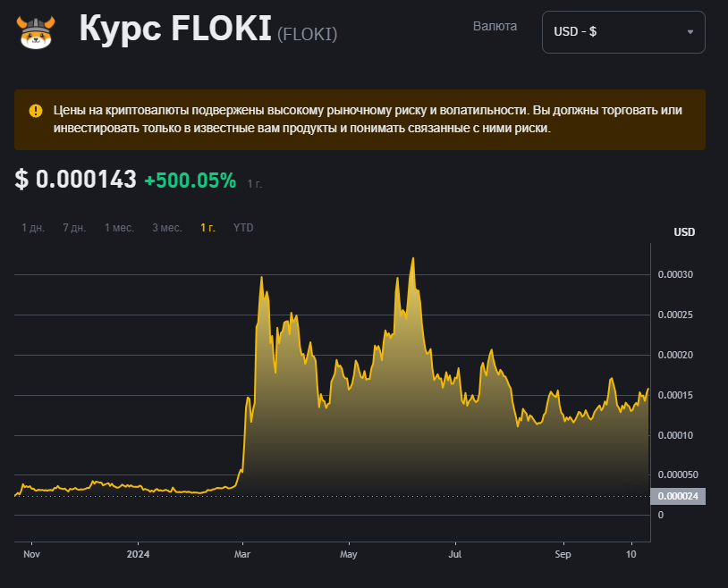Click the warning exclamation icon in risk banner
Viewport: 728px width, 588px height.
pyautogui.click(x=35, y=111)
